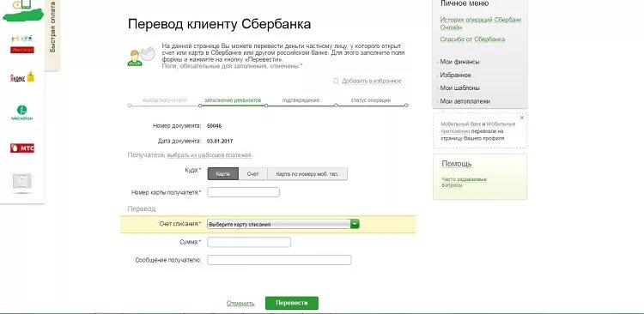The width and height of the screenshot is (644, 314).
Task: Click выбрать из шаблонов платежей link
Action: click(210, 155)
